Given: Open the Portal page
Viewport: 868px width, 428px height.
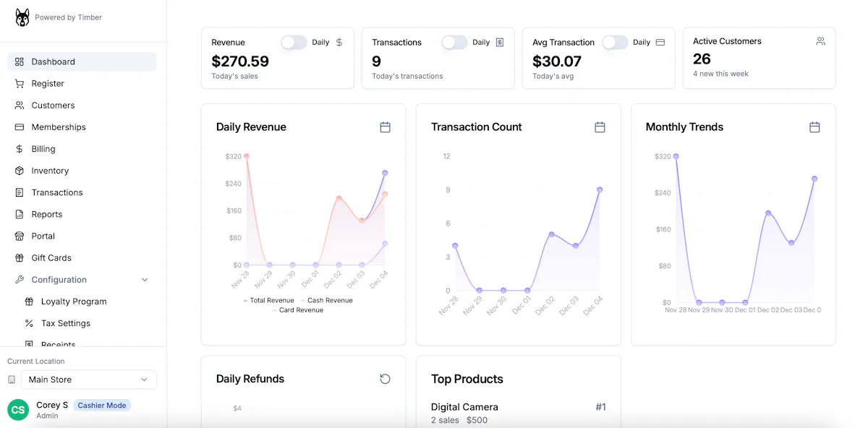Looking at the screenshot, I should point(82,236).
